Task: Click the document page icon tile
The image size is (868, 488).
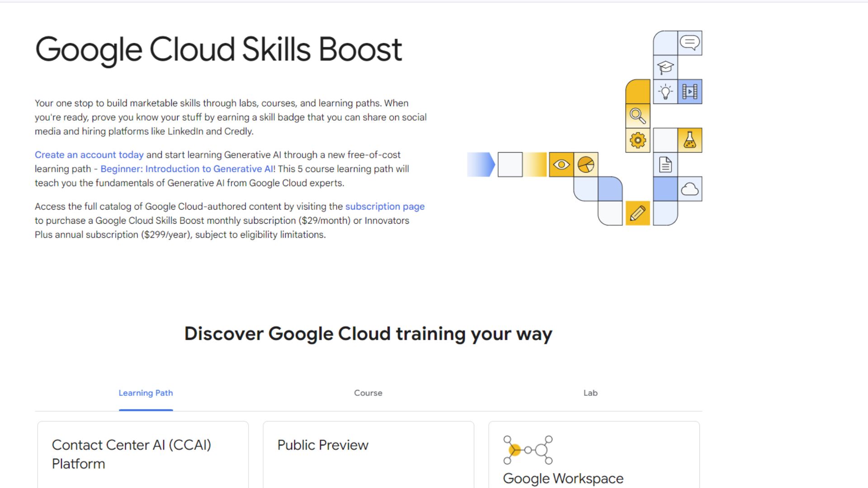Action: tap(665, 165)
